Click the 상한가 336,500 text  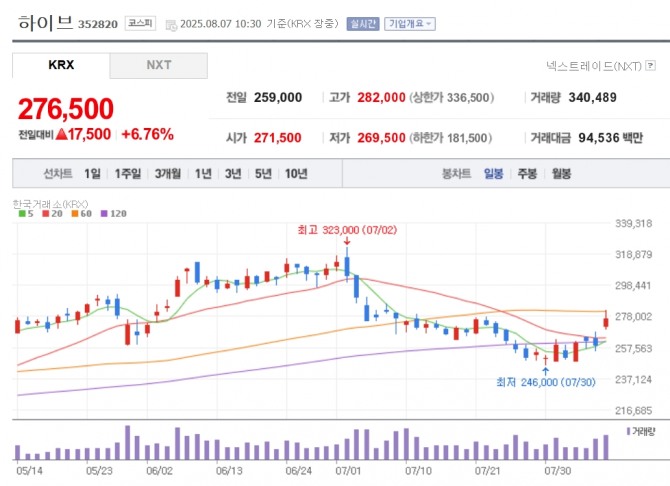click(x=452, y=97)
